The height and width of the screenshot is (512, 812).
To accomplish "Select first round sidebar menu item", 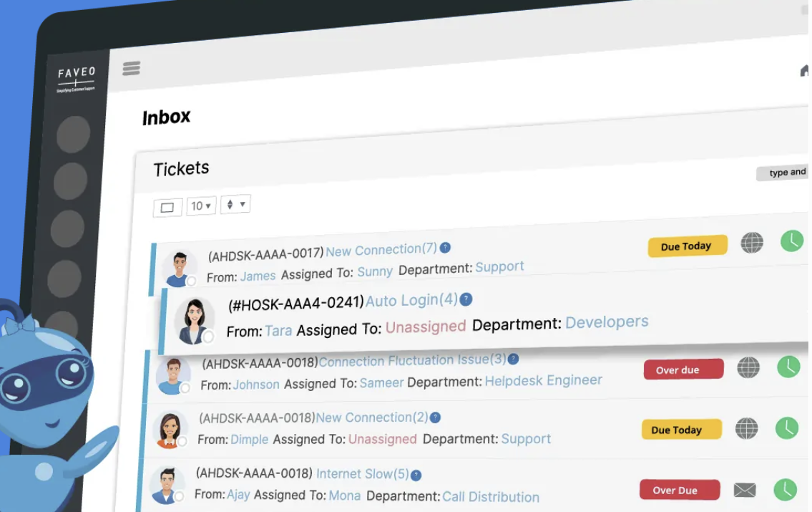I will click(x=73, y=134).
